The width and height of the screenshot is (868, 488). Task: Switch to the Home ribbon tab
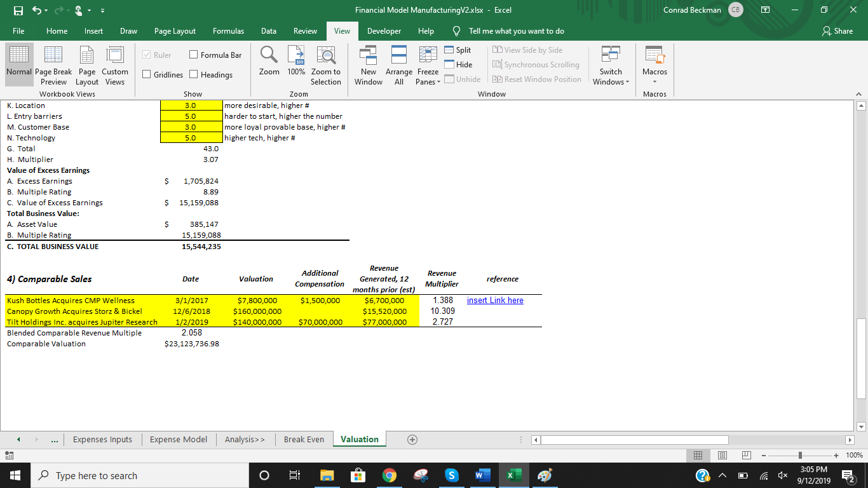57,30
